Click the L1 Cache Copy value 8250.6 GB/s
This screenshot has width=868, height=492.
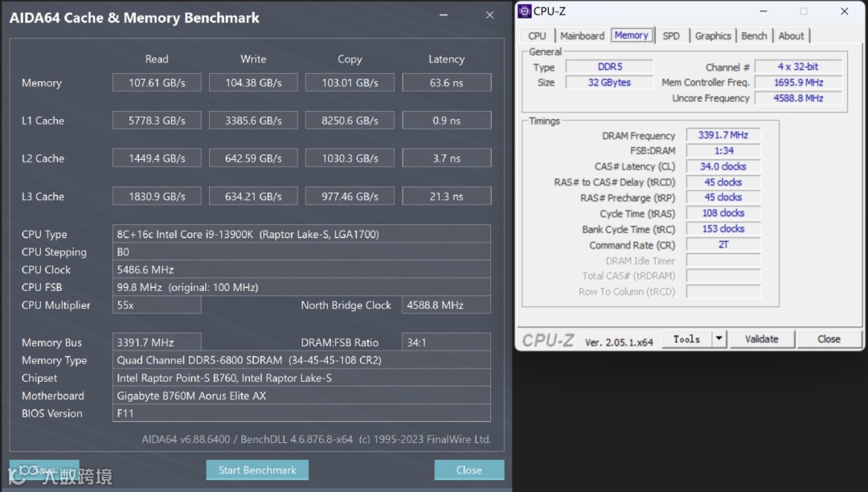pos(350,120)
